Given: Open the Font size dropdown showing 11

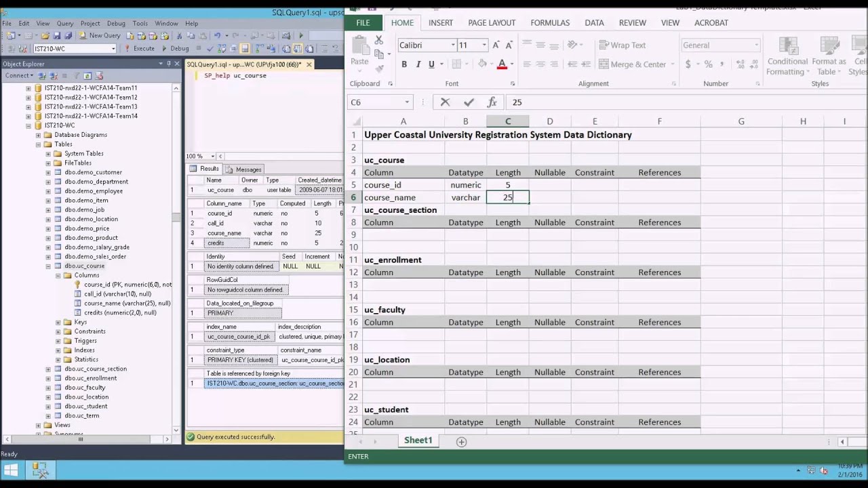Looking at the screenshot, I should click(x=484, y=45).
